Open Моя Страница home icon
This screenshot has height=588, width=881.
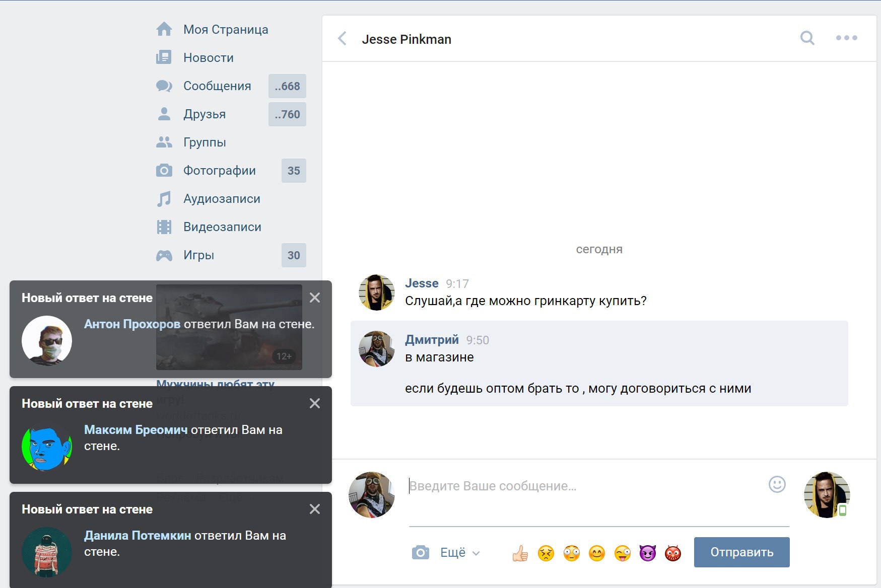[164, 29]
